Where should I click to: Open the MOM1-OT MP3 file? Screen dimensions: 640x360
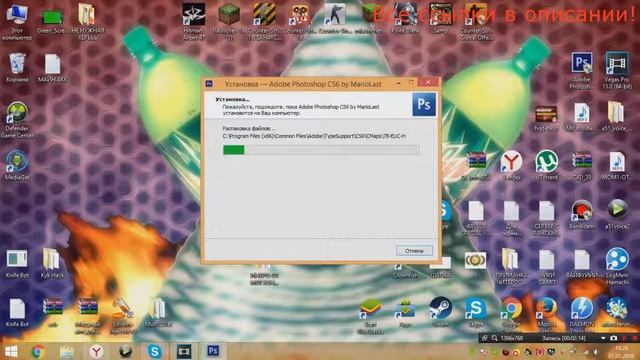[x=617, y=165]
